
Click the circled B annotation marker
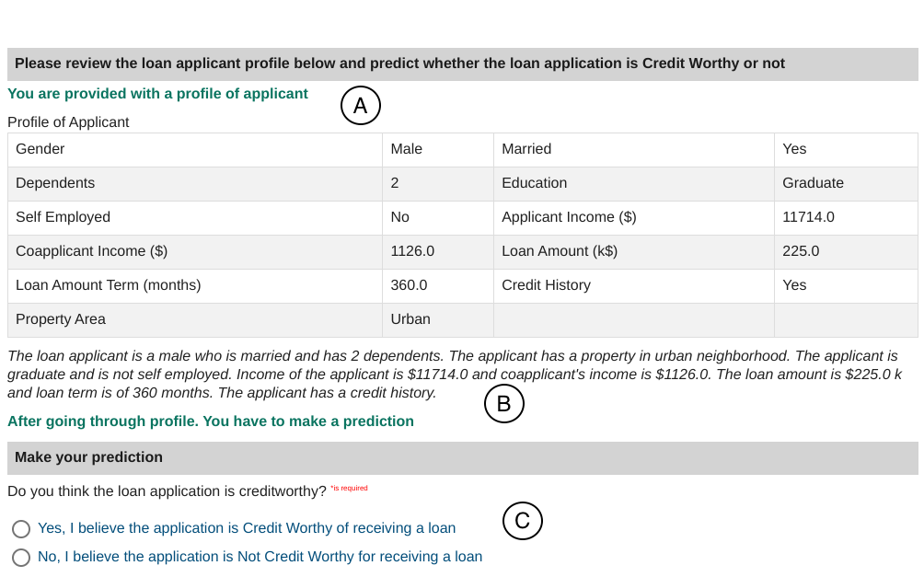tap(504, 403)
